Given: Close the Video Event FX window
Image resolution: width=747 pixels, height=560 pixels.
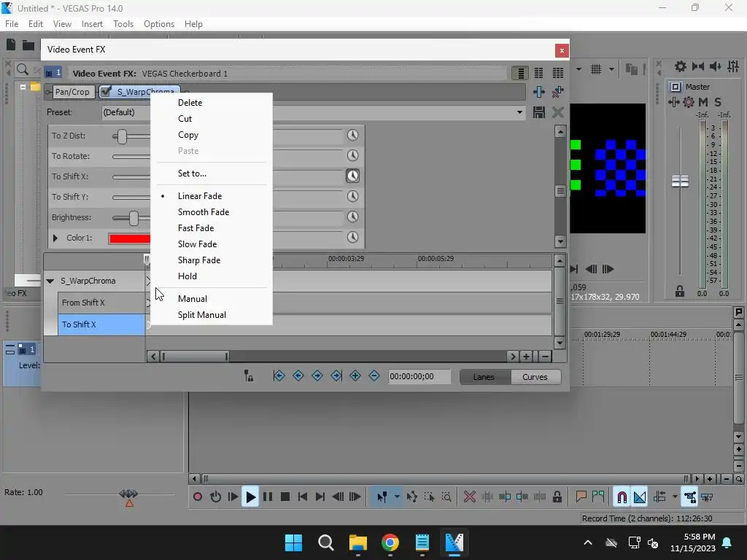Looking at the screenshot, I should point(562,50).
